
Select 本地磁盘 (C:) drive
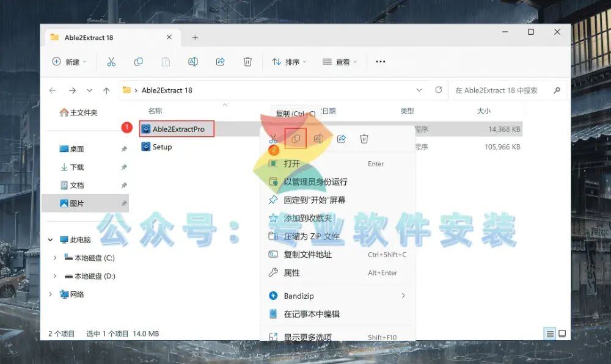click(x=90, y=258)
